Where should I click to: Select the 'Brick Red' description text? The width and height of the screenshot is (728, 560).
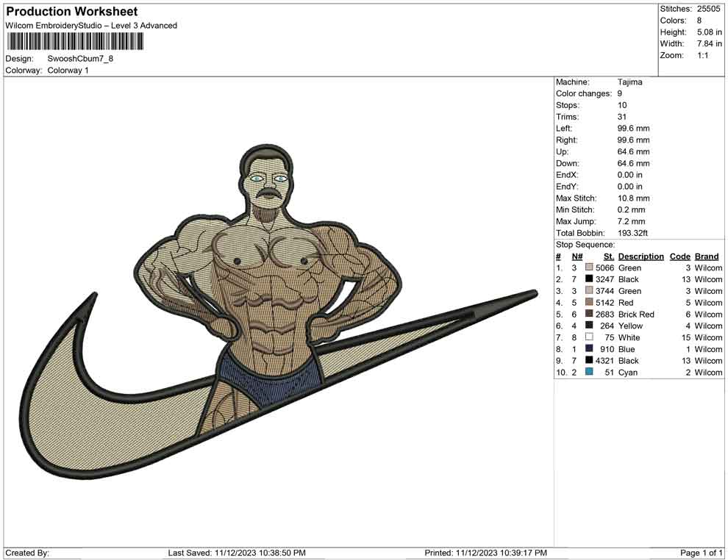(x=636, y=314)
